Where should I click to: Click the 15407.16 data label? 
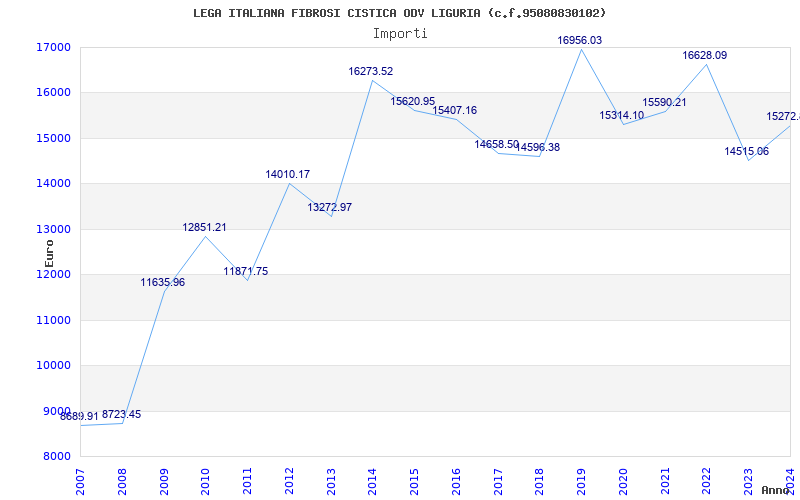[x=455, y=110]
